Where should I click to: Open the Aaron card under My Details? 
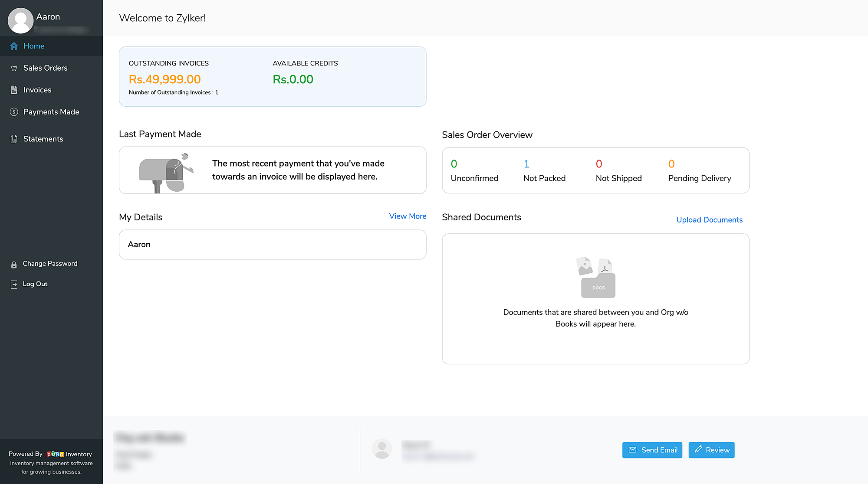[x=273, y=245]
